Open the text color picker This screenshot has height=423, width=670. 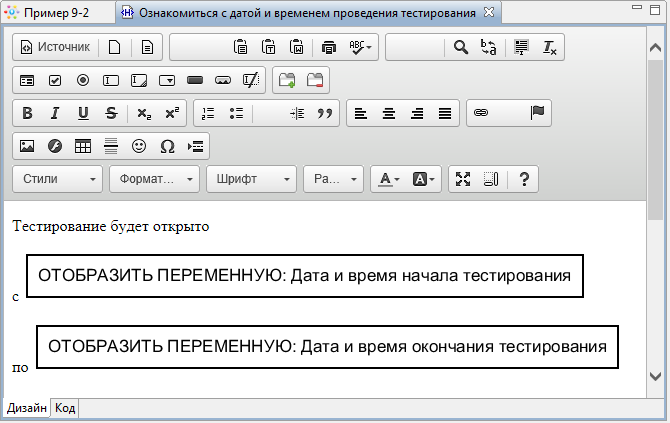pyautogui.click(x=387, y=179)
